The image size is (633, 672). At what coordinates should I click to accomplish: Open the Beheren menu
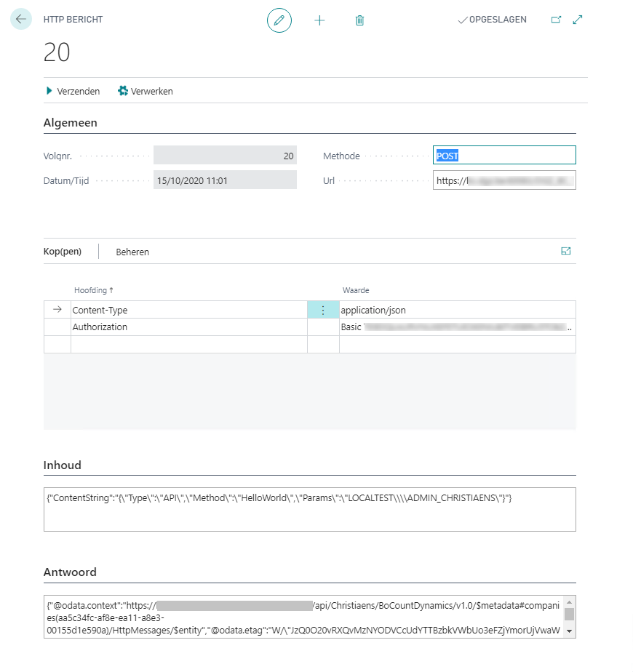pos(132,252)
